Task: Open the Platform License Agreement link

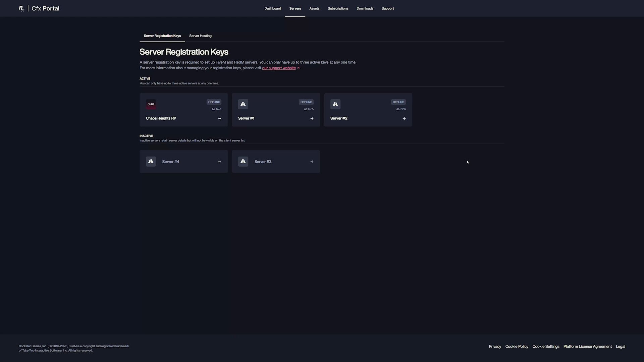Action: [x=587, y=347]
